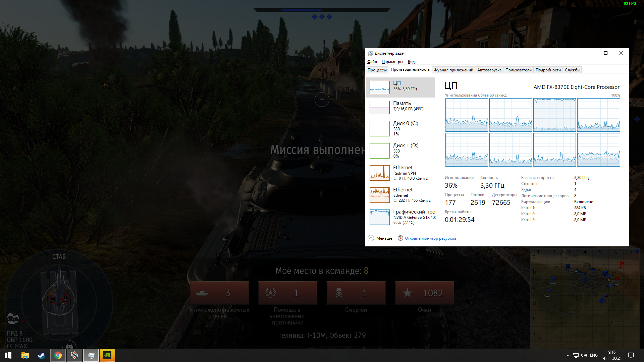Open the Windows Start menu
This screenshot has height=362, width=644.
tap(8, 355)
